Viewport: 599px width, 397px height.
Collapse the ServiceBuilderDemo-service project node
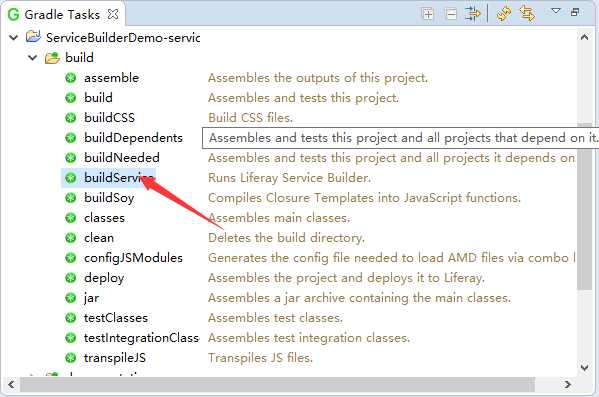tap(13, 37)
